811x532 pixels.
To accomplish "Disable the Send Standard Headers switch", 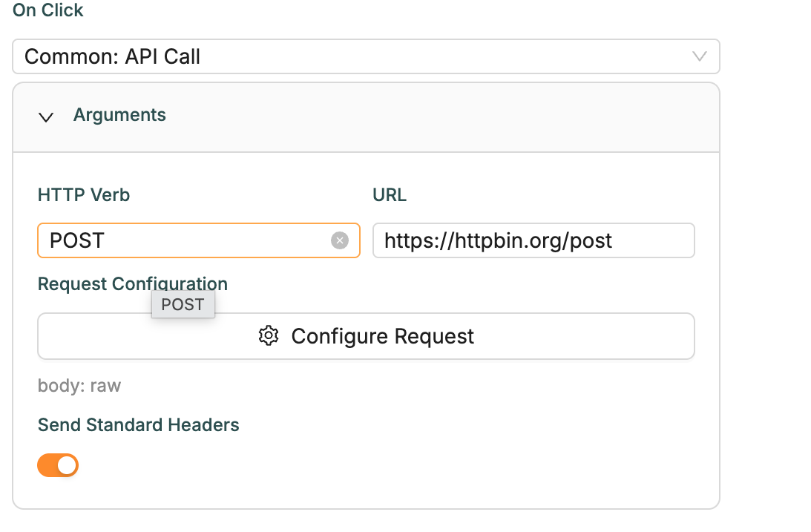I will [x=58, y=465].
